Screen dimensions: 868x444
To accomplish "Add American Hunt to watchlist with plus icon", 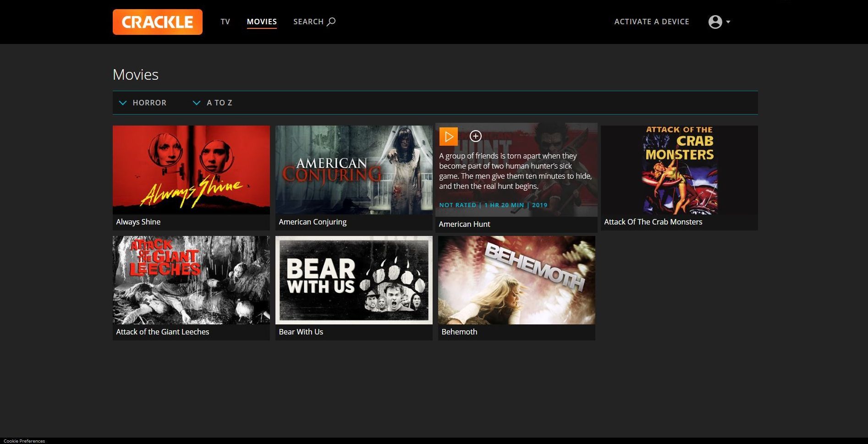I will coord(476,136).
